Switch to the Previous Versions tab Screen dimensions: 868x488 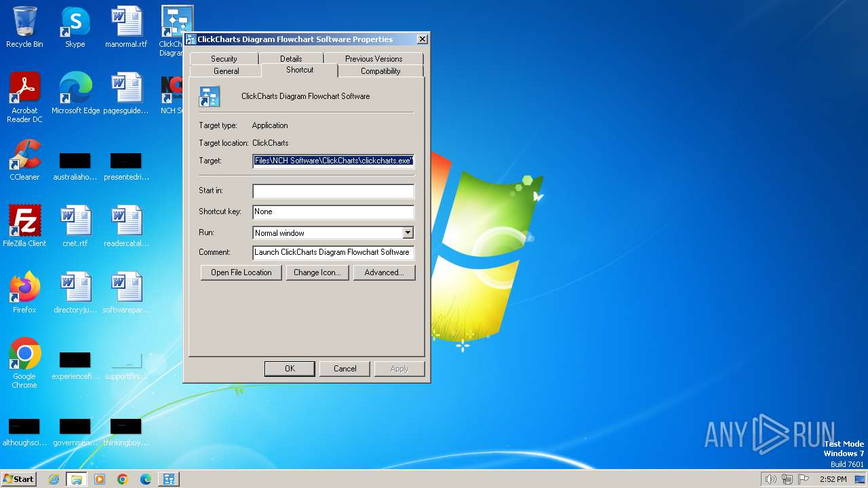(374, 59)
